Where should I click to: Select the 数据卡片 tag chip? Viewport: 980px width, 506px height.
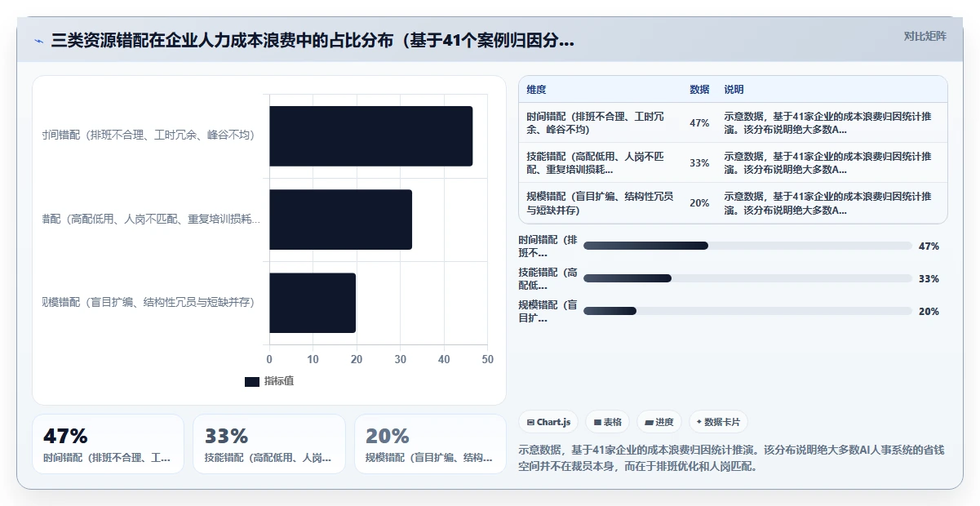(718, 422)
